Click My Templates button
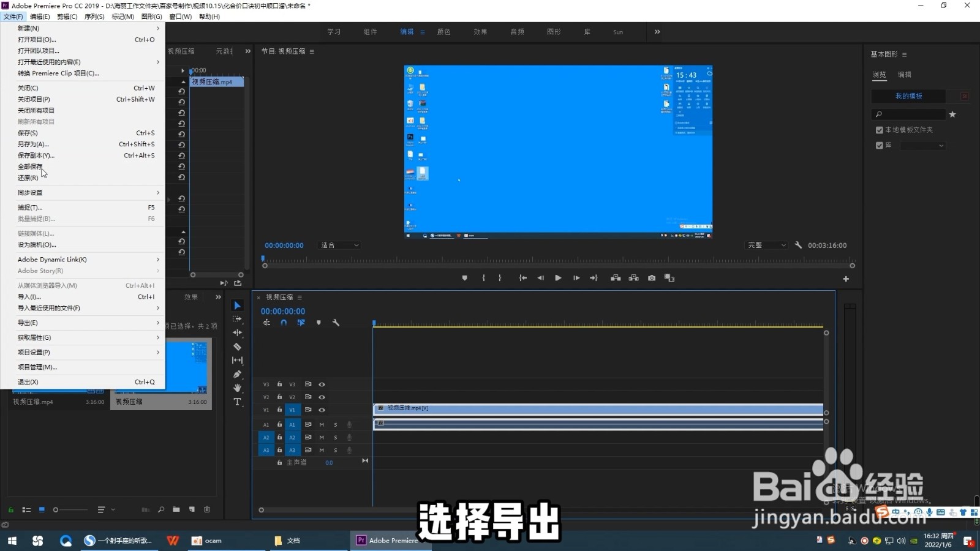This screenshot has width=980, height=551. tap(908, 96)
